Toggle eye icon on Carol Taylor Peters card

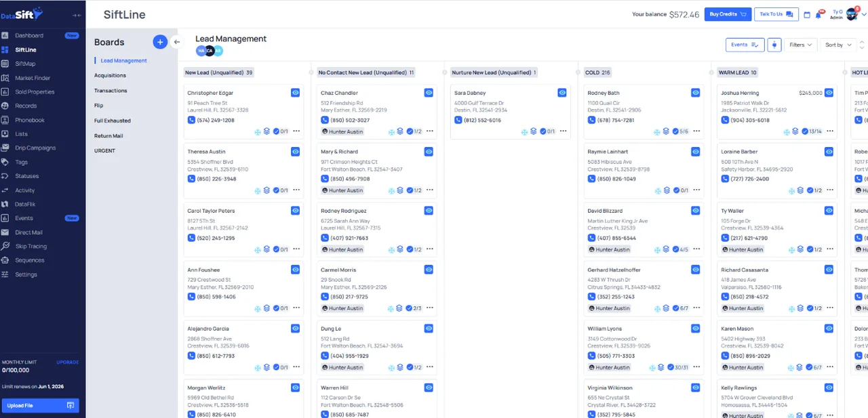(295, 211)
